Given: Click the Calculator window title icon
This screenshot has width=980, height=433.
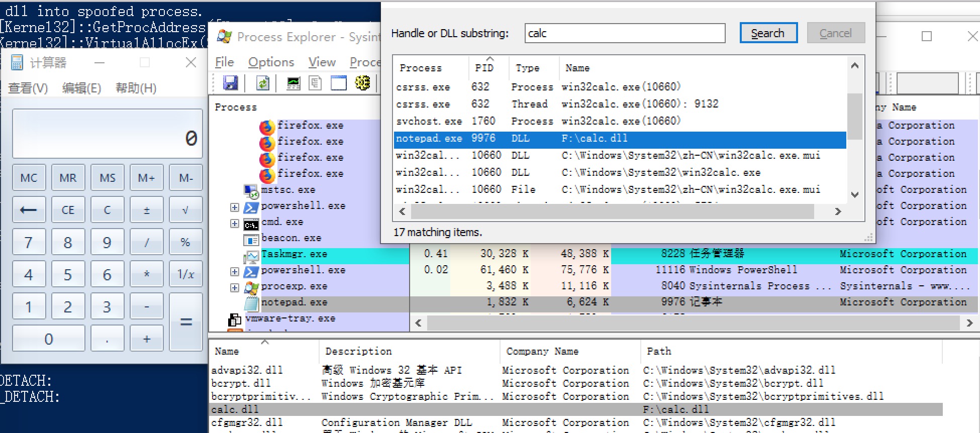Looking at the screenshot, I should 17,63.
